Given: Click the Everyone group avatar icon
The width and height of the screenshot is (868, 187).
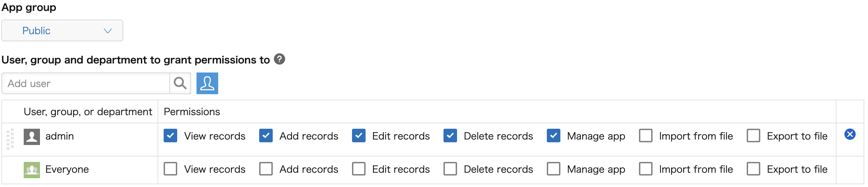Looking at the screenshot, I should 32,170.
